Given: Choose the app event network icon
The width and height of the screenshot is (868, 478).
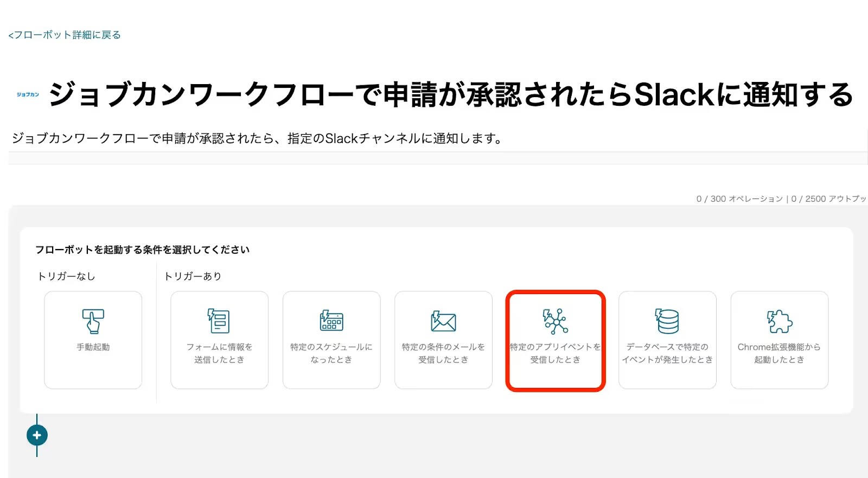Looking at the screenshot, I should point(556,321).
